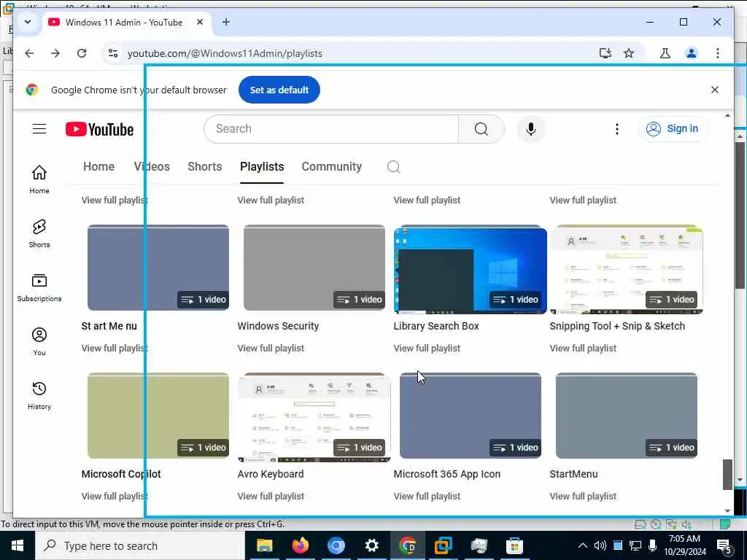Image resolution: width=747 pixels, height=560 pixels.
Task: Open YouTube settings three-dot menu
Action: click(617, 128)
